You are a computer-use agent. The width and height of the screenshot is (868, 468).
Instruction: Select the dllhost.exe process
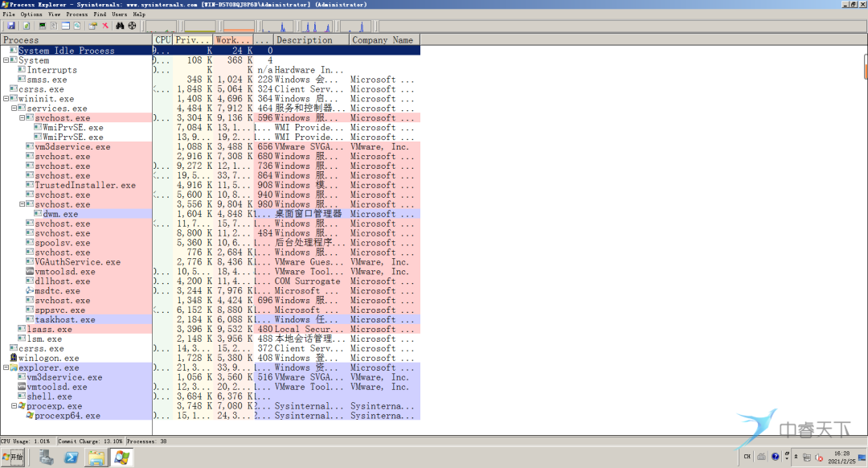pyautogui.click(x=211, y=281)
